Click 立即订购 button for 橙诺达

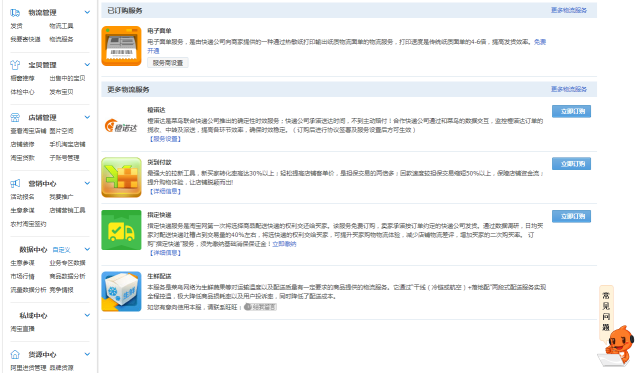pyautogui.click(x=571, y=111)
